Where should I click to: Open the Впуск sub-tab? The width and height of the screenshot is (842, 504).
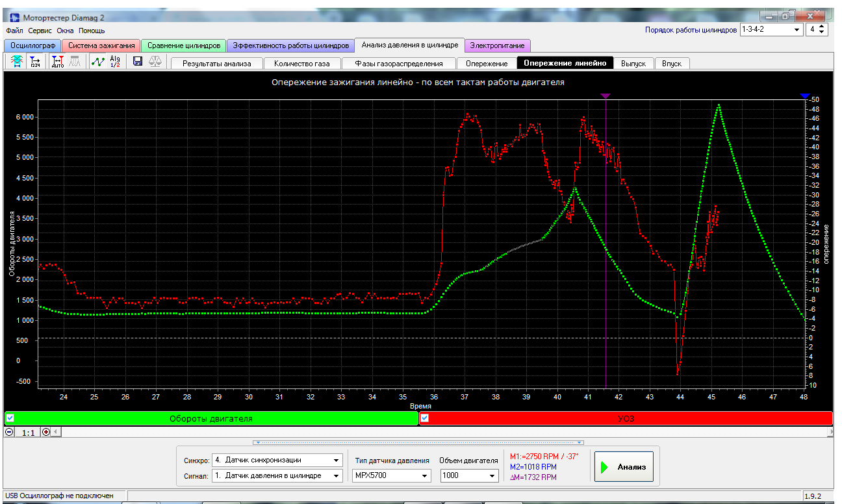click(x=672, y=64)
